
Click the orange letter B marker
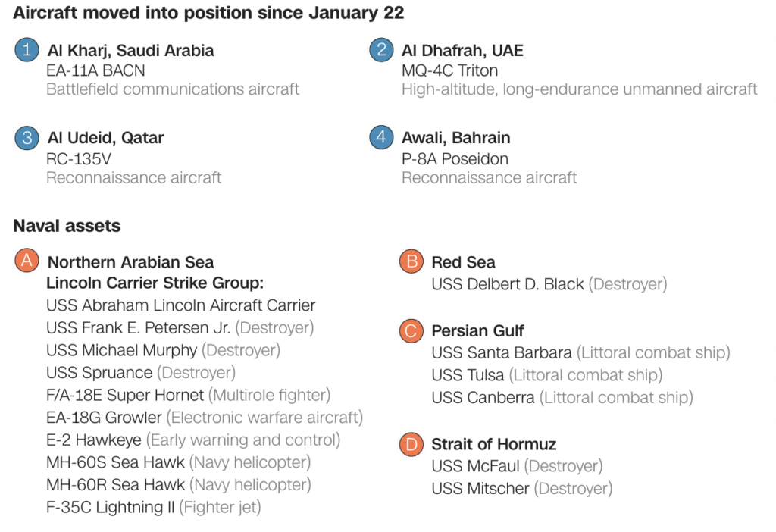click(x=411, y=262)
